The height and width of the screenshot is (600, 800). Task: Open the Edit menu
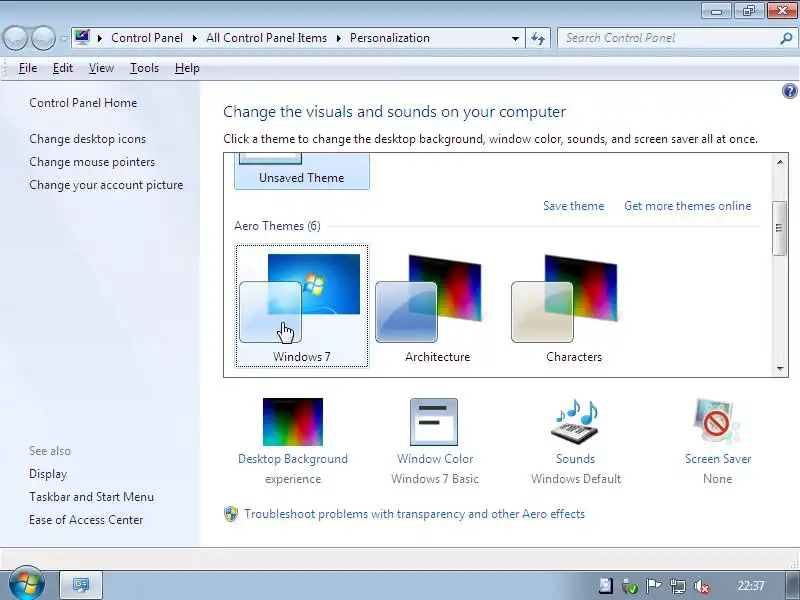pos(63,68)
